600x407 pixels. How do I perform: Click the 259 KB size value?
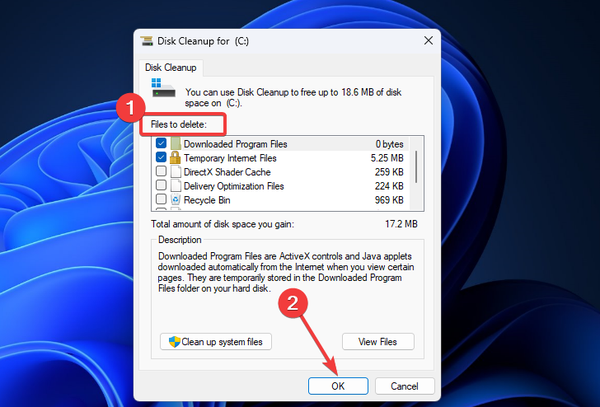[389, 172]
